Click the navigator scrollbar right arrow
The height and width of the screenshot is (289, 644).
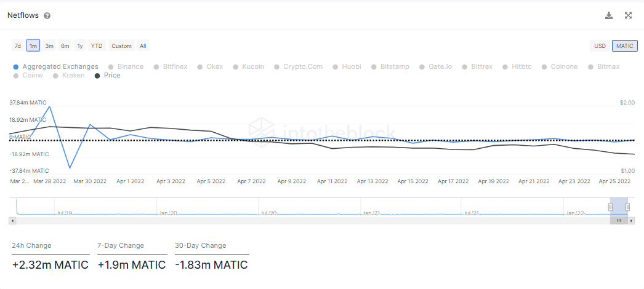click(x=631, y=221)
